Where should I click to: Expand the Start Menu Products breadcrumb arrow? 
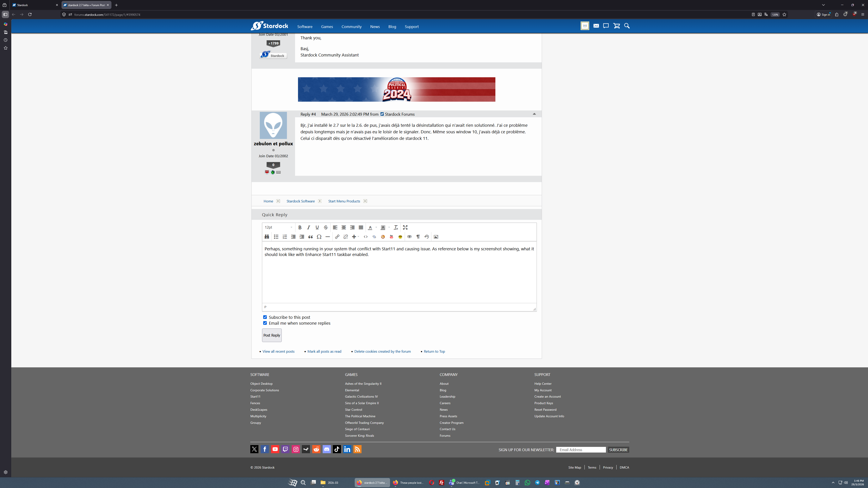365,201
